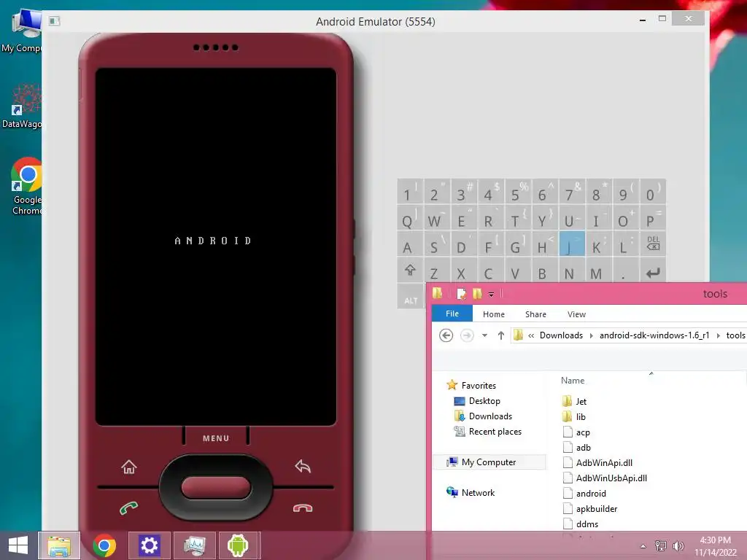747x560 pixels.
Task: Click the volume speaker tray icon
Action: 678,545
